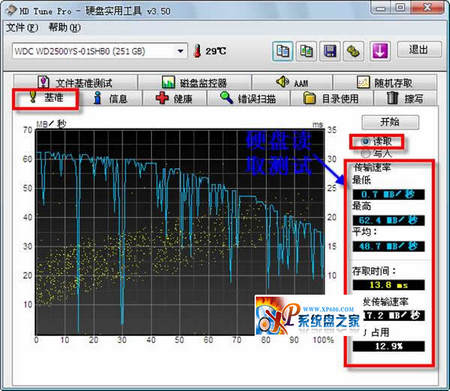Viewport: 450px width, 391px height.
Task: Open the 磁盘监控器 disk monitor tab
Action: [x=194, y=82]
